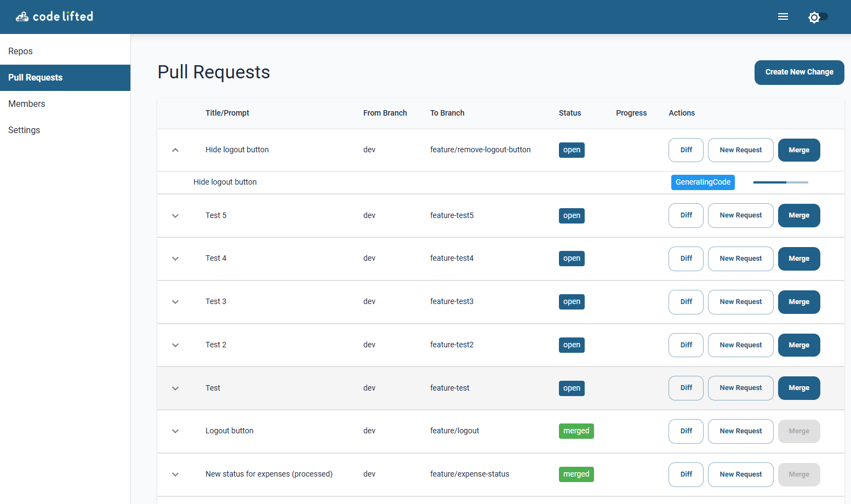
Task: Open Repos in the sidebar
Action: (x=21, y=51)
